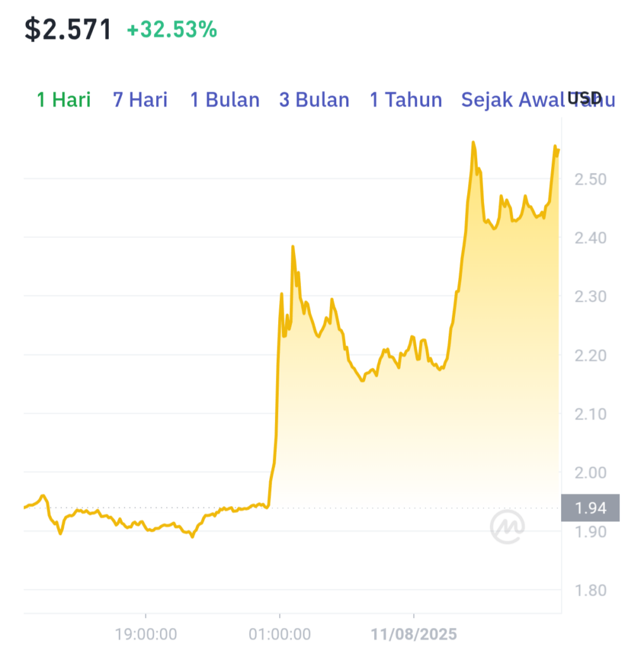Image resolution: width=644 pixels, height=647 pixels.
Task: Click the 2.50 price axis label
Action: click(x=590, y=179)
